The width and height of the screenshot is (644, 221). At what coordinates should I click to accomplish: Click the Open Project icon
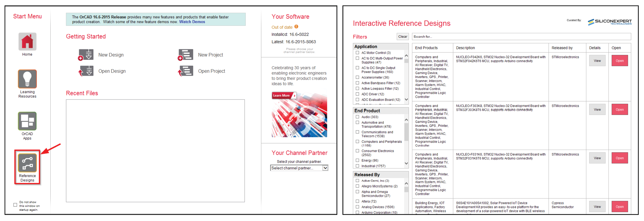coord(185,71)
